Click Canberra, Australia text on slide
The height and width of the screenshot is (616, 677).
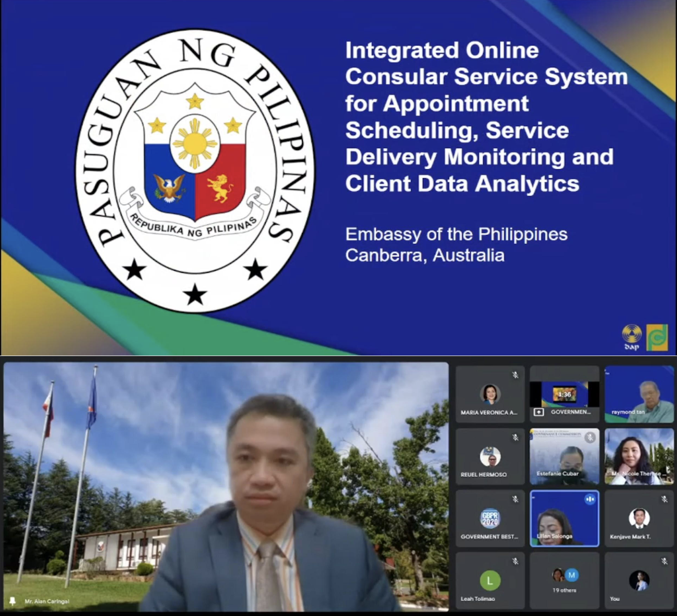pos(425,256)
